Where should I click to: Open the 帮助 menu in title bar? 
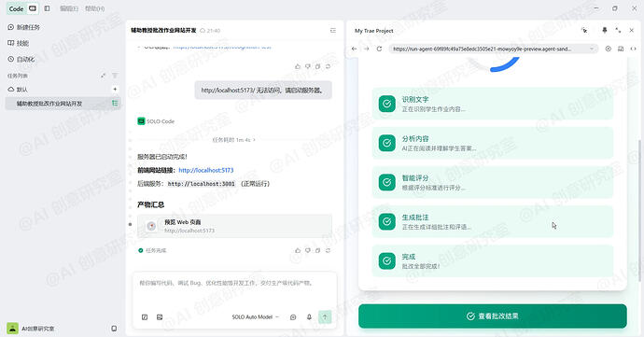(x=95, y=8)
